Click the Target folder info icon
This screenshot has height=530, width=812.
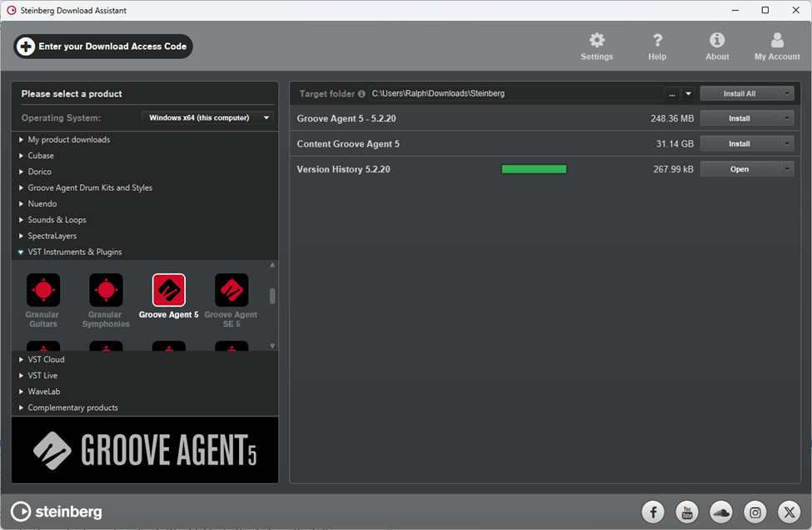[x=361, y=94]
